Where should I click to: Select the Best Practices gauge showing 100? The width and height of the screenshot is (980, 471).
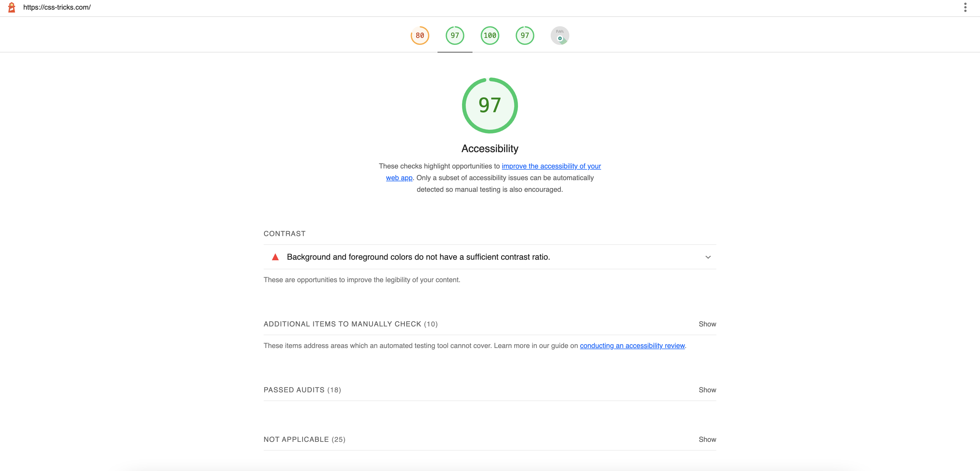point(490,35)
